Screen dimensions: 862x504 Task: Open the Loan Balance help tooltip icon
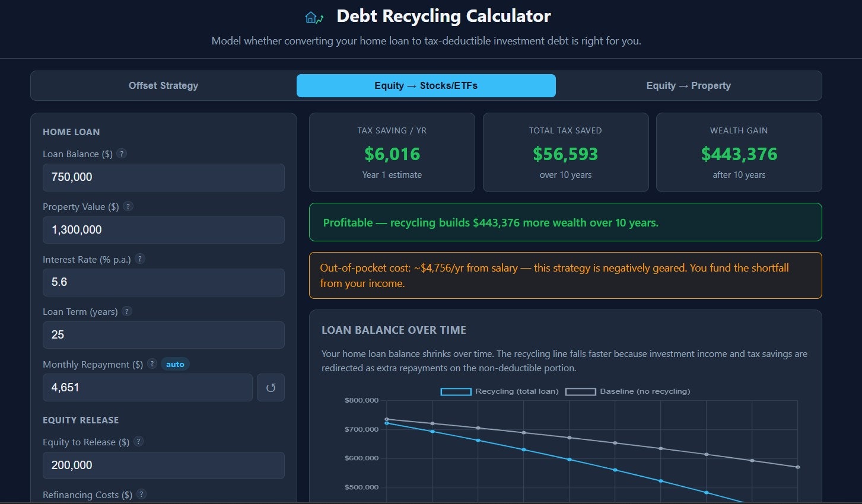tap(122, 154)
